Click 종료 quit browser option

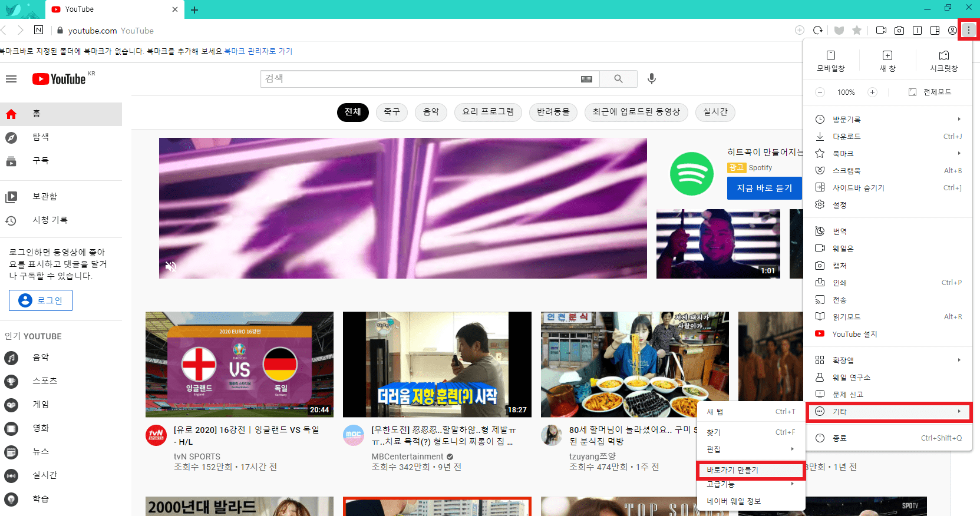click(x=888, y=438)
